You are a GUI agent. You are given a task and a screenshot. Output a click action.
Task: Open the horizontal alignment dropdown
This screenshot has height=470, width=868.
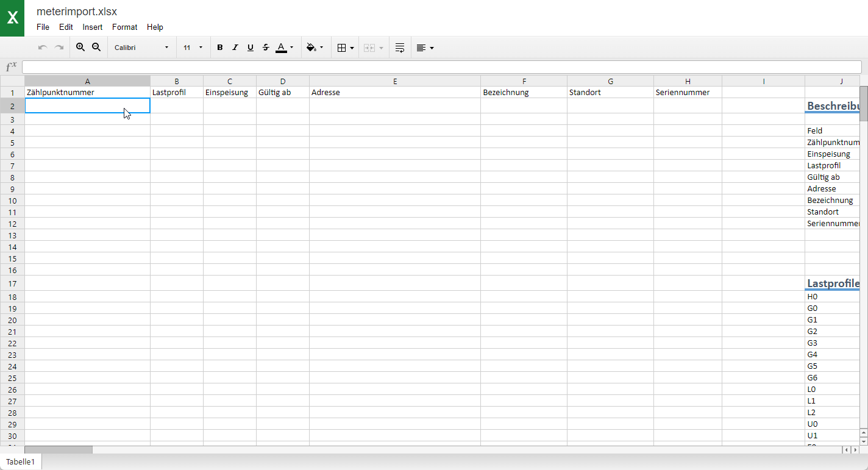tap(425, 48)
